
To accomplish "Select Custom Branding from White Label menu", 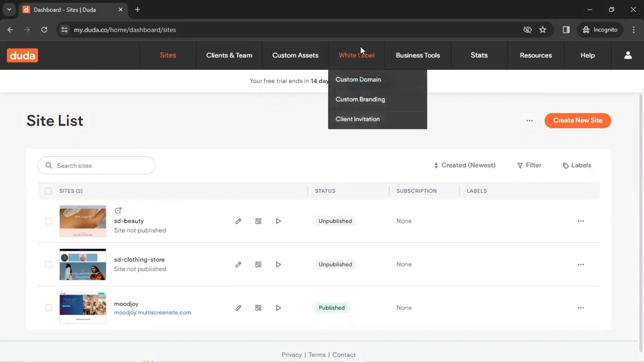I will [x=360, y=99].
